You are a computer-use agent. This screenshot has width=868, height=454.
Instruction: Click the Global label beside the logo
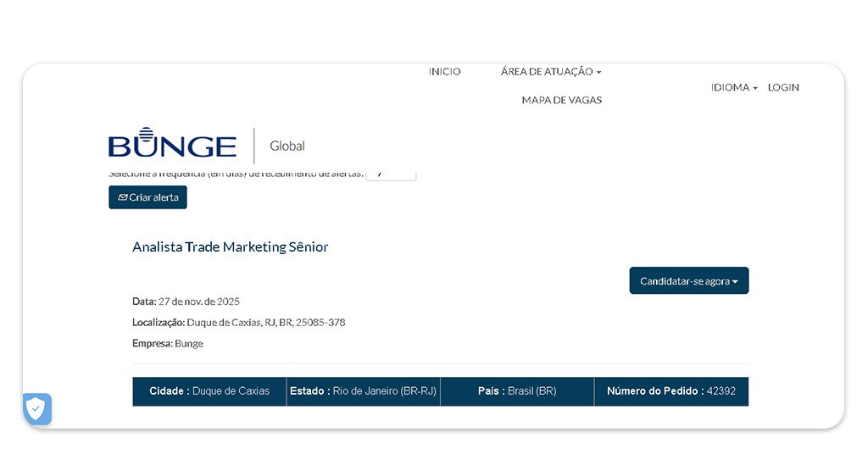click(287, 146)
